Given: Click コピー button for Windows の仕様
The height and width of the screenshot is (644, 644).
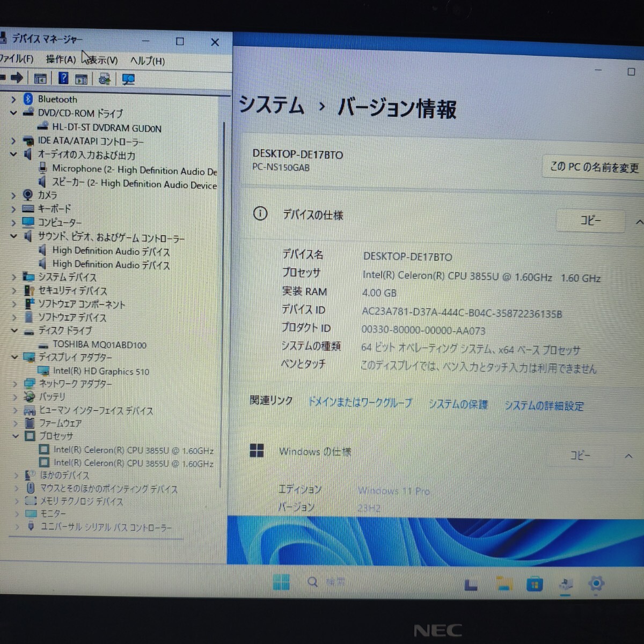Looking at the screenshot, I should pos(580,456).
